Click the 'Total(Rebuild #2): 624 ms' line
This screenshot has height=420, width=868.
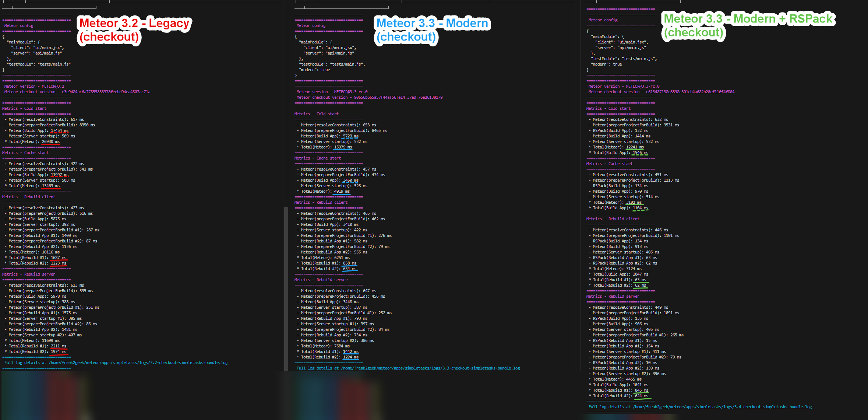618,396
